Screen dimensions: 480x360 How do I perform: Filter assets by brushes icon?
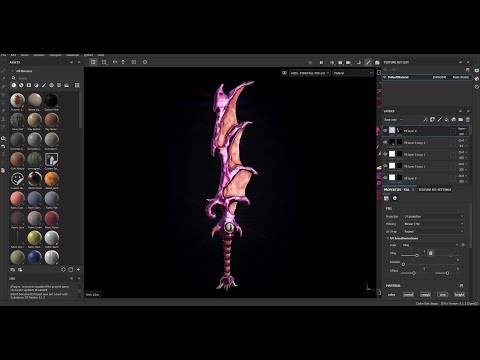click(x=44, y=85)
